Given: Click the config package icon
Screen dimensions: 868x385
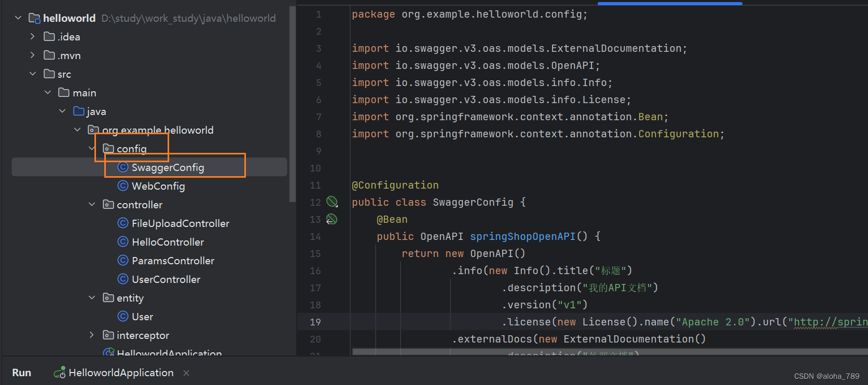Looking at the screenshot, I should [x=108, y=149].
